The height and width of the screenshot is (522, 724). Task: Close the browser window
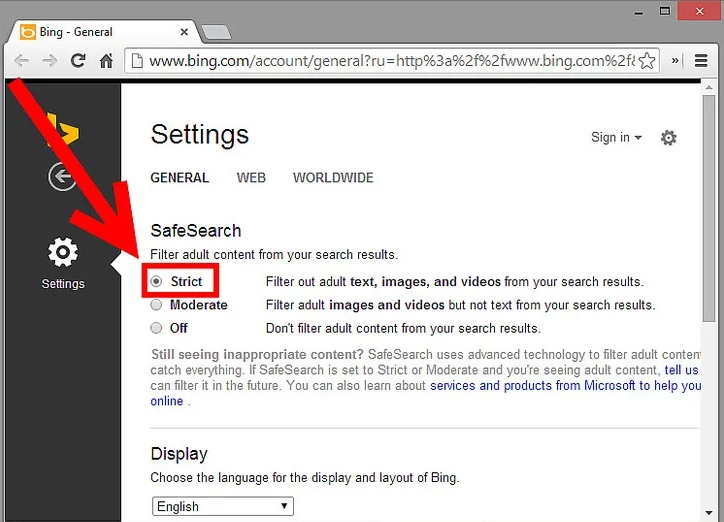[700, 11]
